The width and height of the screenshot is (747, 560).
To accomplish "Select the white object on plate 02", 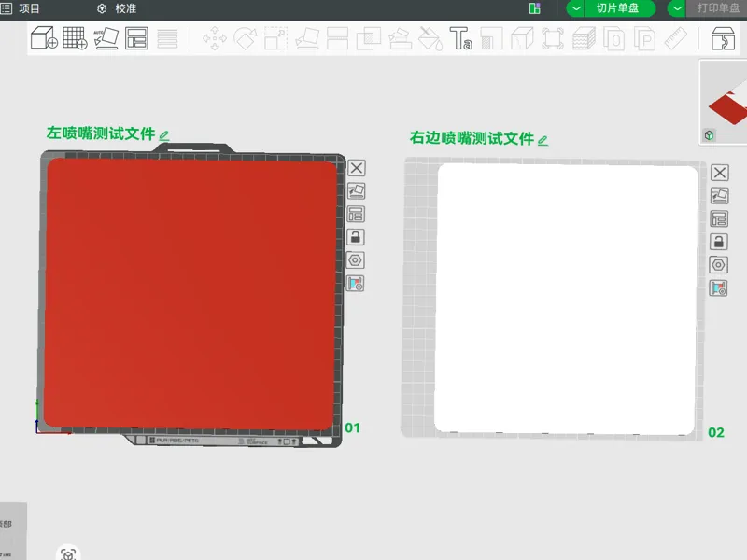I will (x=566, y=299).
